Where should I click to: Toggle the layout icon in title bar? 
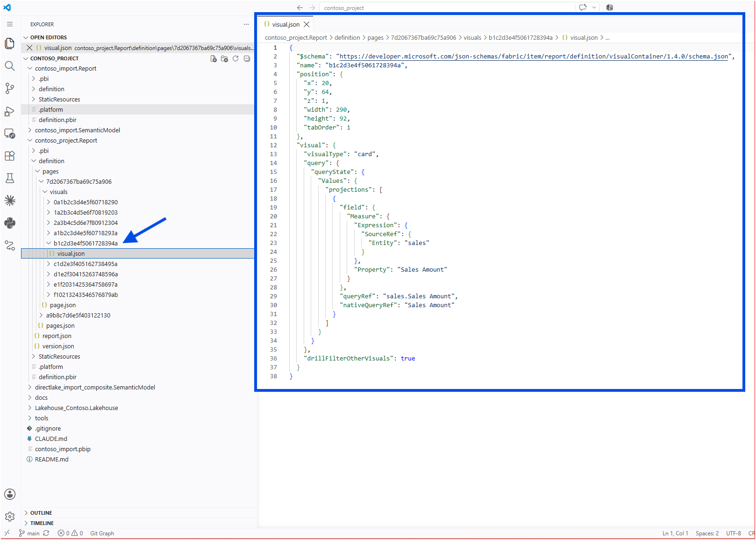click(610, 7)
